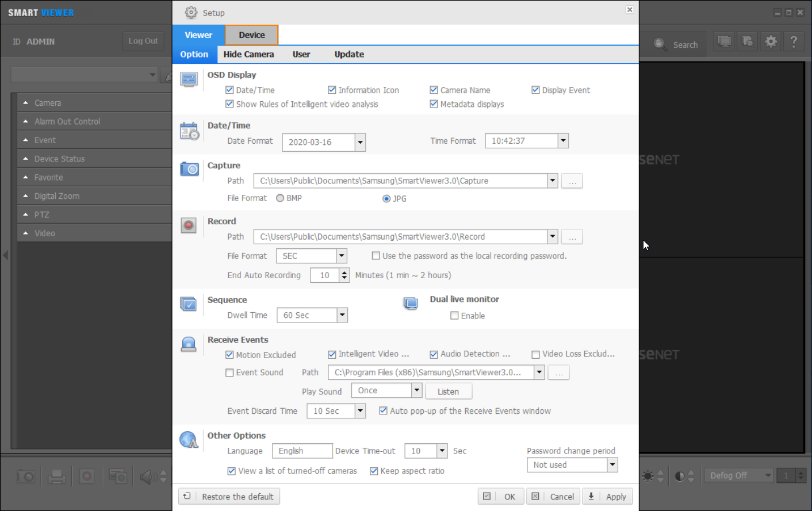Select the BMP file format radio button

(x=280, y=198)
